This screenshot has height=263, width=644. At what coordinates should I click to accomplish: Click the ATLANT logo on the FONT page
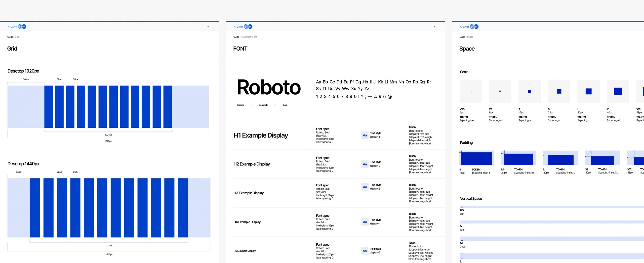243,27
